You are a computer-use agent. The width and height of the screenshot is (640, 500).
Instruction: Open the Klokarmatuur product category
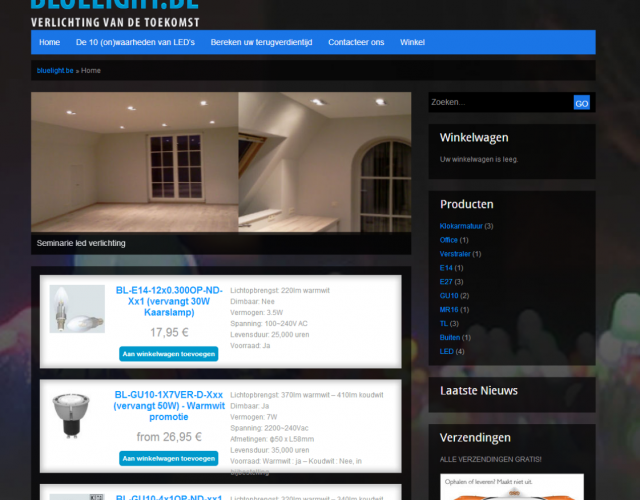tap(461, 226)
